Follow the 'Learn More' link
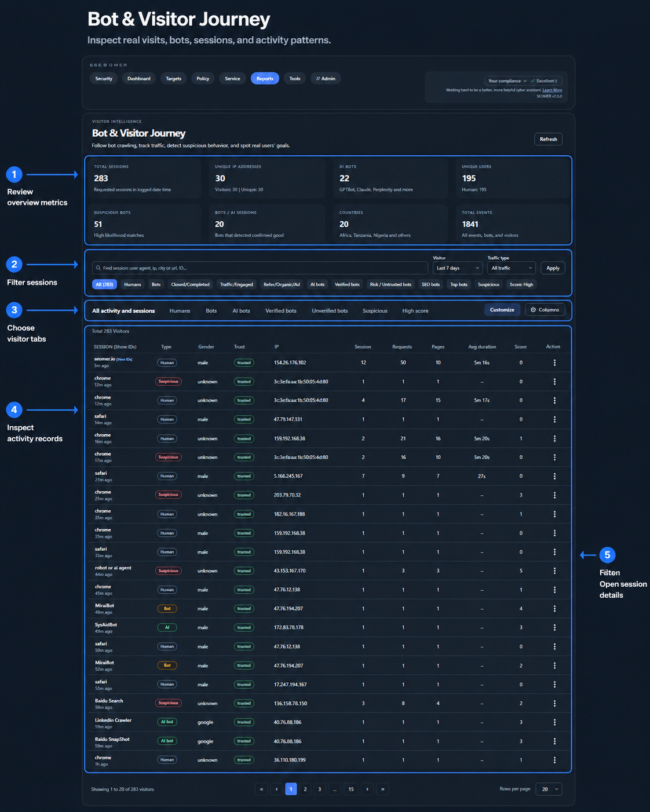 click(x=552, y=90)
